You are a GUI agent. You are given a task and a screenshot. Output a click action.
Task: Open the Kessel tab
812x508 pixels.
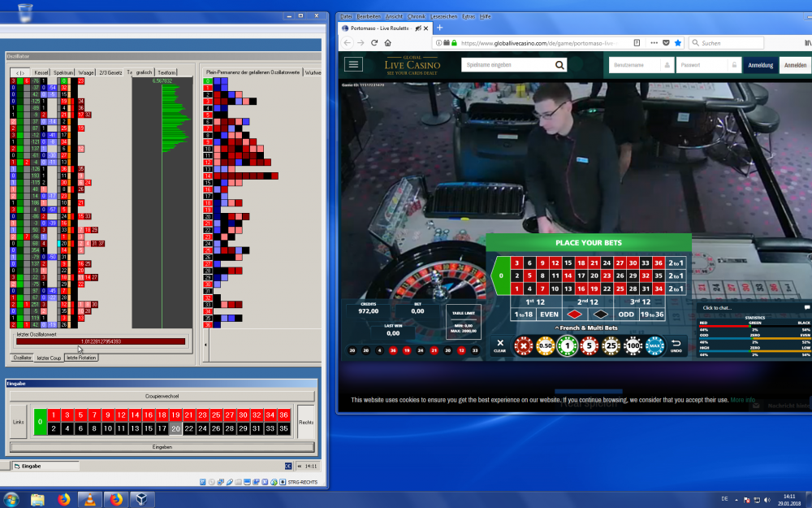pyautogui.click(x=41, y=72)
